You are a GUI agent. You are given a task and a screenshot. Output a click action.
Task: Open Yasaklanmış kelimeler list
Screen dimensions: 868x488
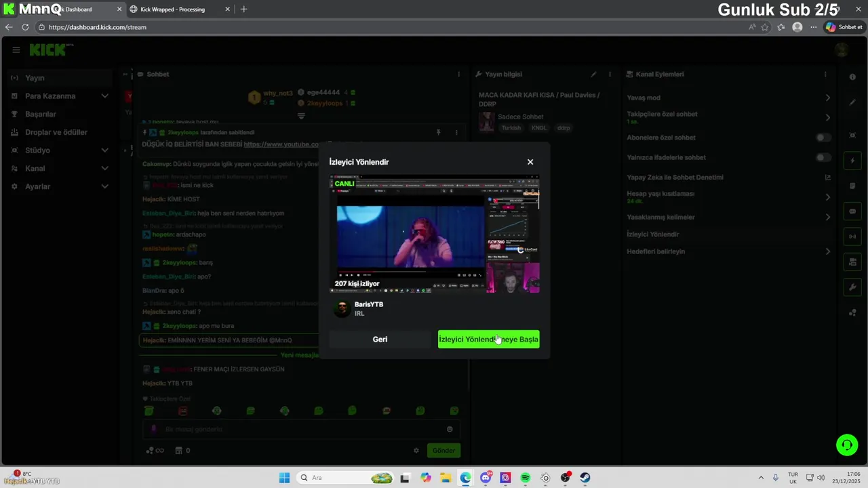pos(729,217)
